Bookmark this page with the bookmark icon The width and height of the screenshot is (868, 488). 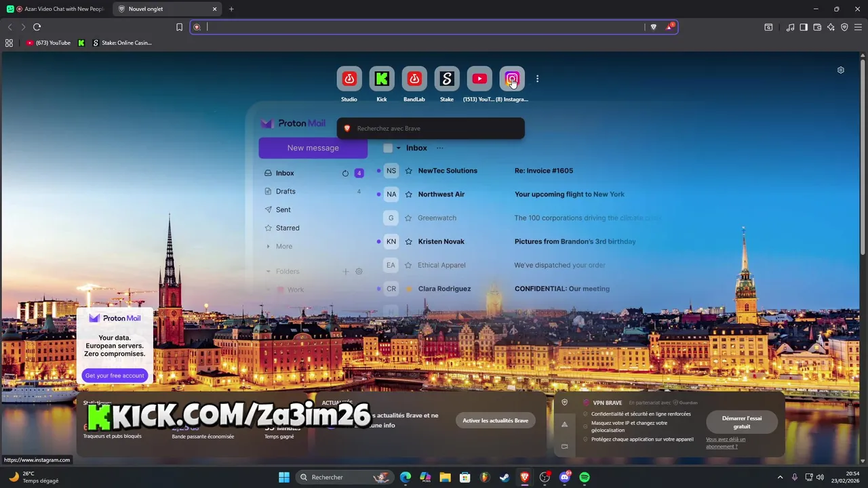point(180,27)
